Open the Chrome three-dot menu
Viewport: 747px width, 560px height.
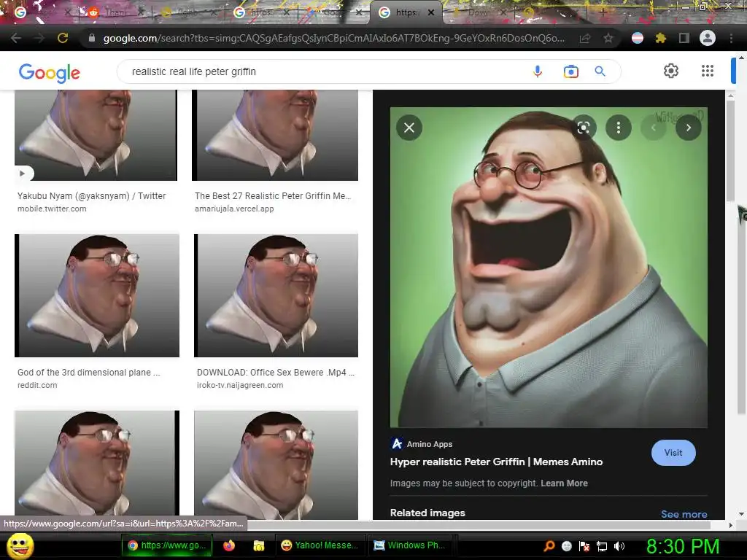tap(731, 38)
